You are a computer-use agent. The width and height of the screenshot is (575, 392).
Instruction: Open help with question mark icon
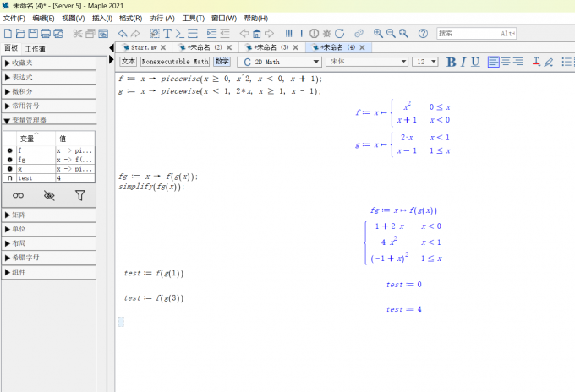[423, 33]
